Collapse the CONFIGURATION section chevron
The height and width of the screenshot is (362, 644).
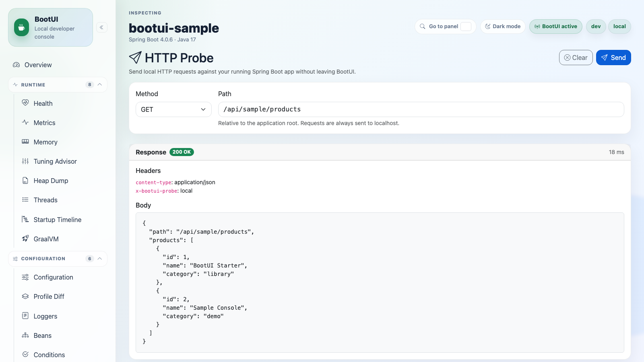(100, 258)
